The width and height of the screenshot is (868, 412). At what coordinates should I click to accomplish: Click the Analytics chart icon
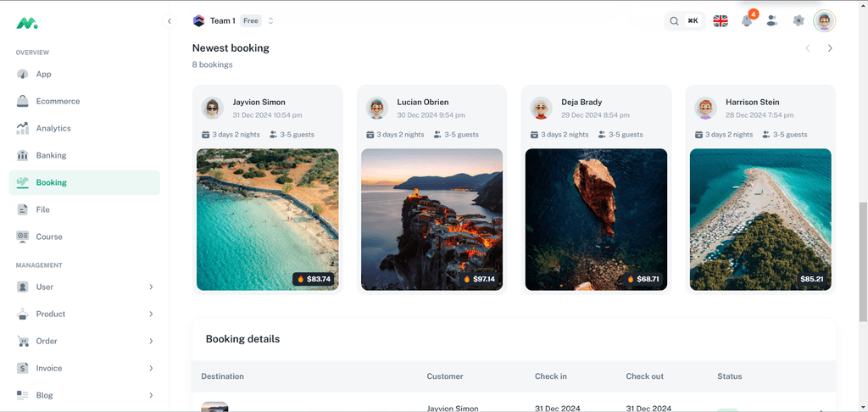pyautogui.click(x=22, y=129)
